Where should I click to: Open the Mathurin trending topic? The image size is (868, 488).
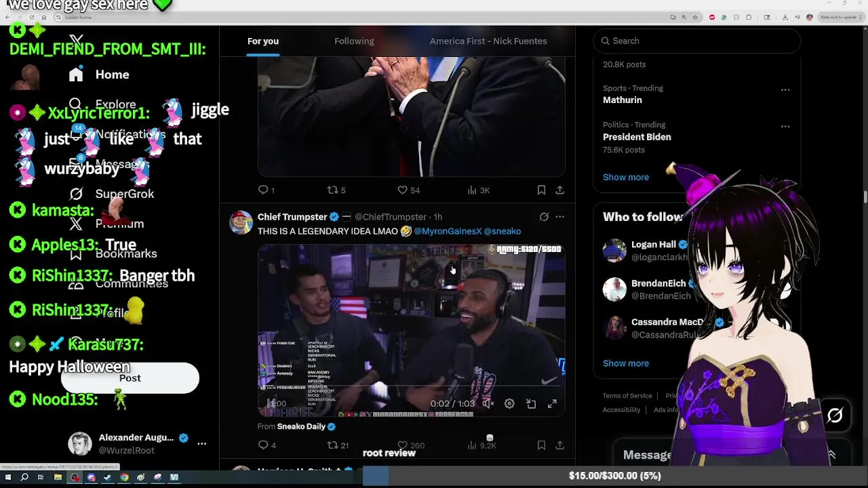623,100
